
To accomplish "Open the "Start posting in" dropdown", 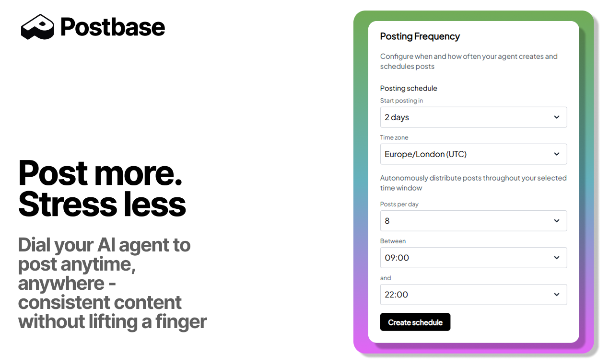I will (x=473, y=117).
